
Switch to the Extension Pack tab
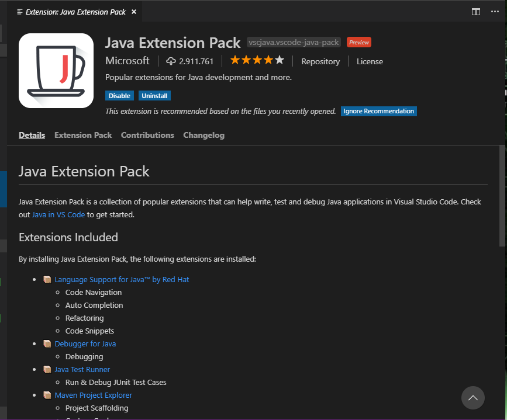[83, 135]
